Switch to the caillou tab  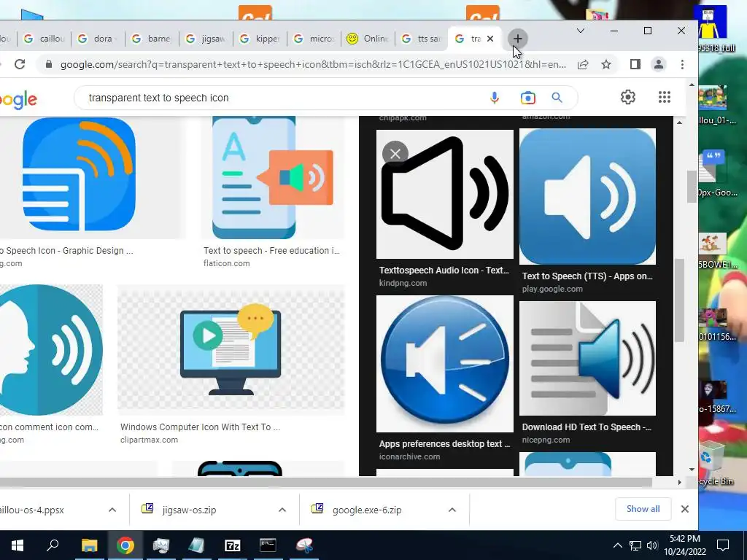pyautogui.click(x=44, y=39)
